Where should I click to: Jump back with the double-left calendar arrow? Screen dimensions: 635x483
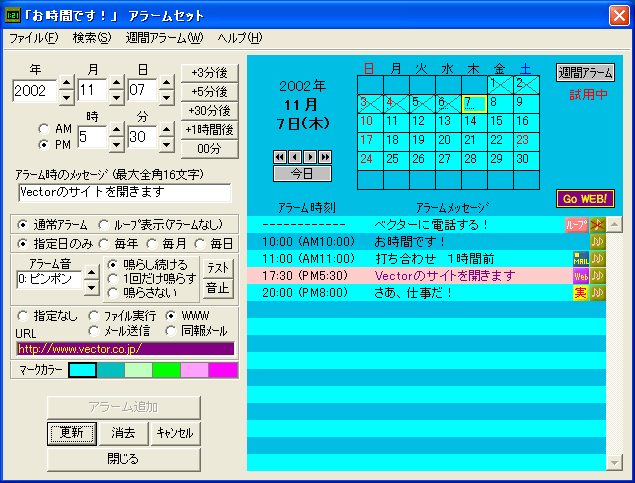[279, 157]
